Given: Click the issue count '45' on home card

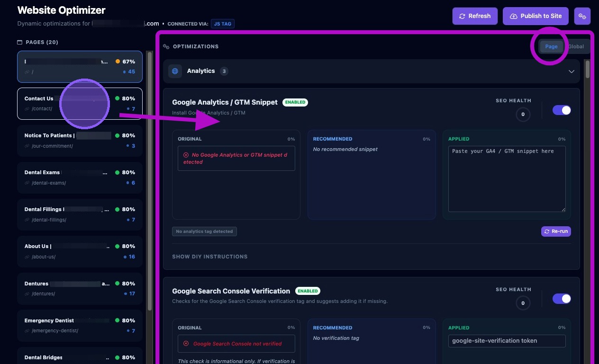Looking at the screenshot, I should tap(131, 72).
